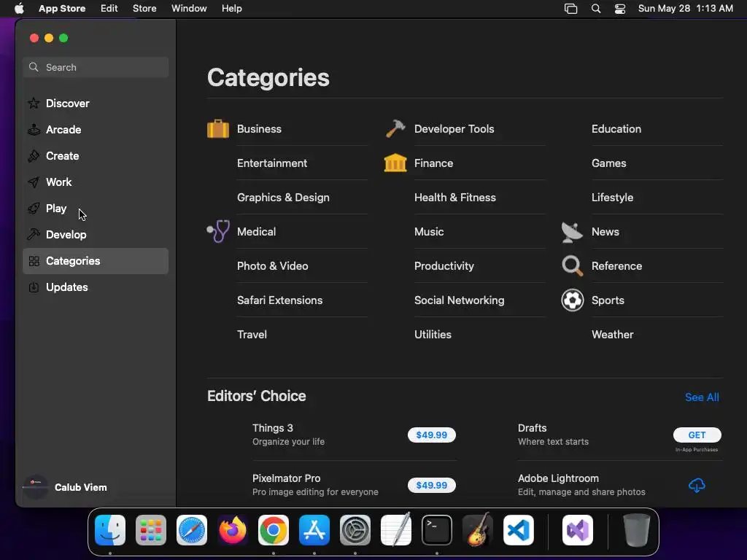Open the App Store menu

click(62, 9)
